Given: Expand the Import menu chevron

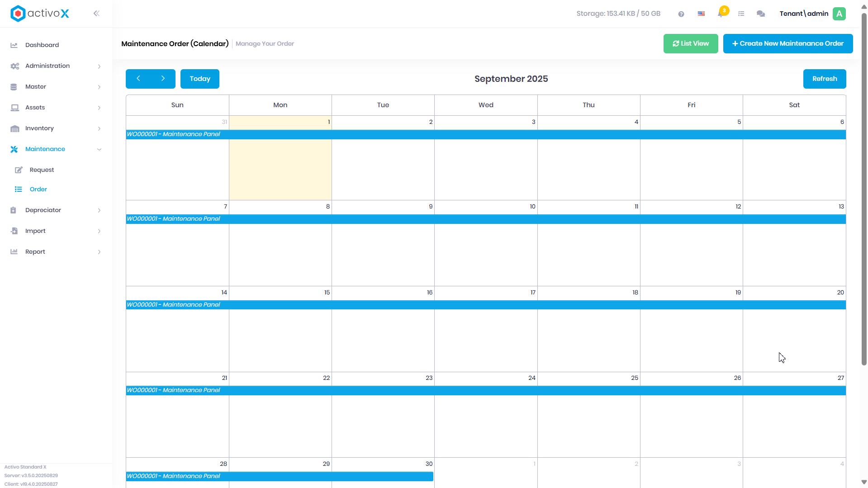Looking at the screenshot, I should 99,231.
